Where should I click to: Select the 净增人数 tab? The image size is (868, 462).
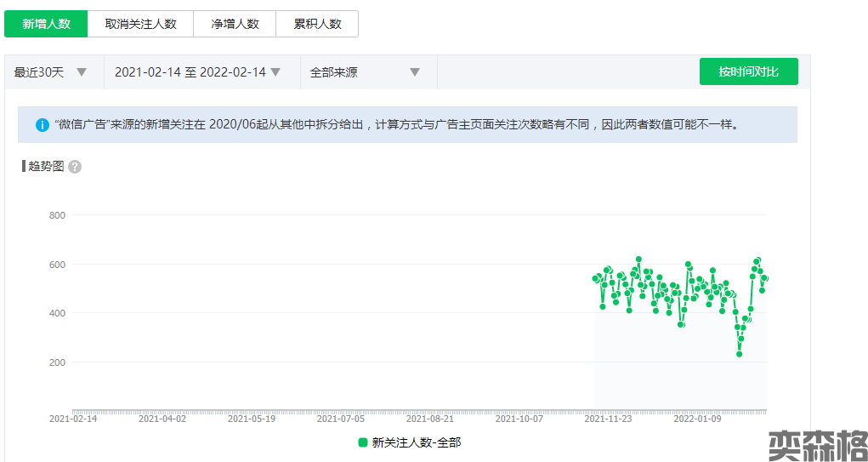[x=235, y=24]
